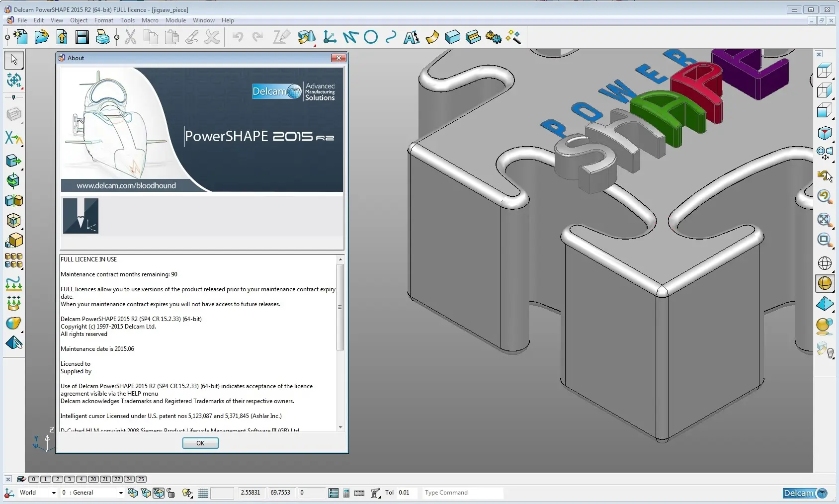Choose the Select arrow tool in left toolbar
839x504 pixels.
[x=14, y=60]
